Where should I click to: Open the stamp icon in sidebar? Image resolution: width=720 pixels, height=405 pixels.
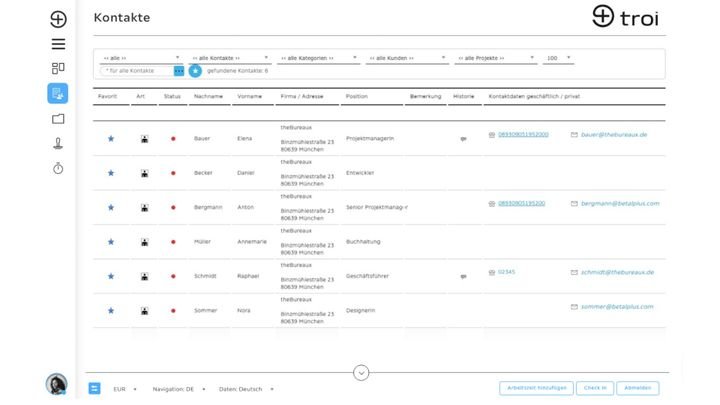click(58, 144)
